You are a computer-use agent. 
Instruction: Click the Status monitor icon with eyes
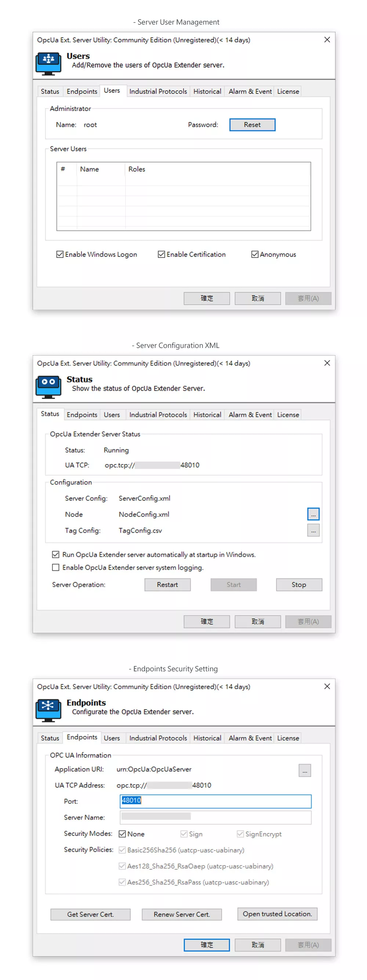pyautogui.click(x=48, y=386)
